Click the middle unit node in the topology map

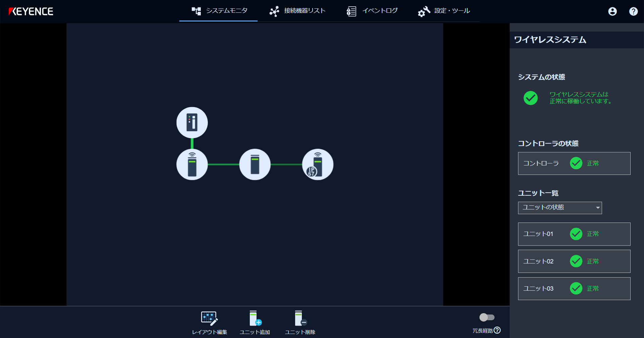[x=255, y=164]
